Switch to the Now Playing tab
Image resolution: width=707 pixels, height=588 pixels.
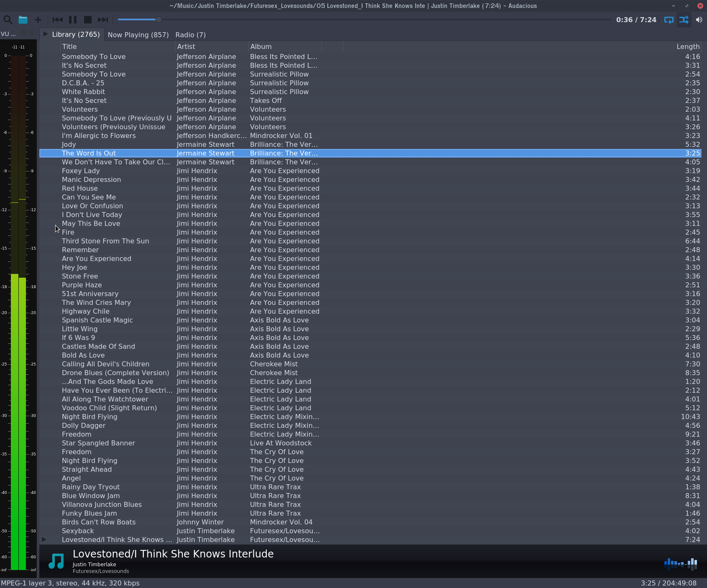[138, 35]
